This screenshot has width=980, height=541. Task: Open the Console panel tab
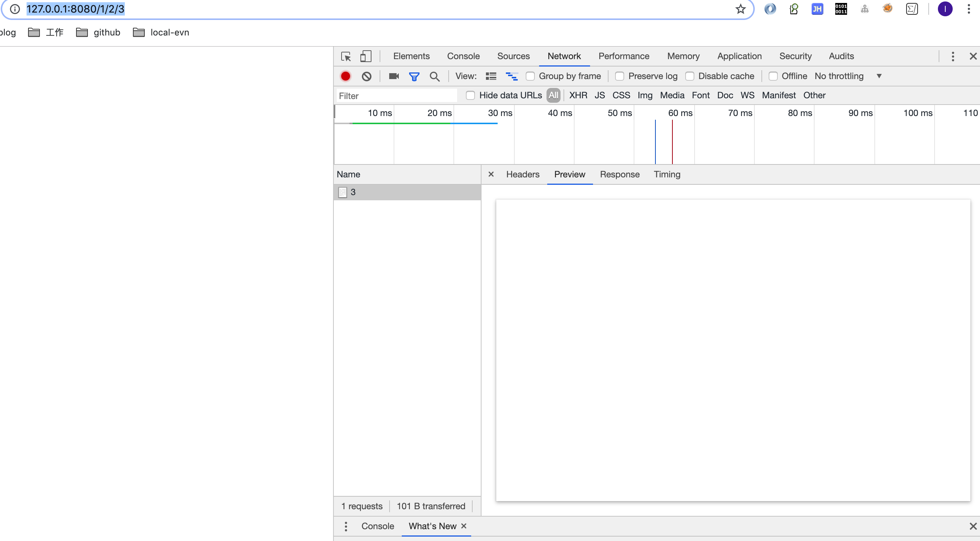tap(463, 56)
